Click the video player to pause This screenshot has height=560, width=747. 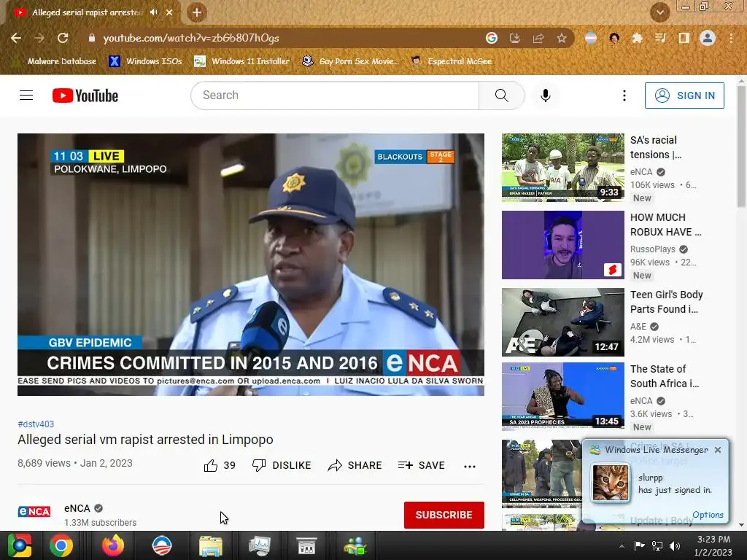pos(251,264)
